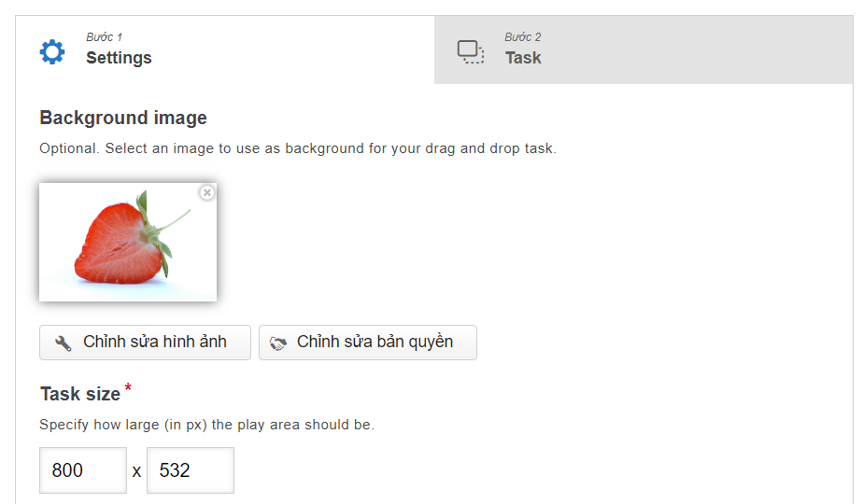Viewport: 863px width, 504px height.
Task: Click the 'x' separator between size fields
Action: 136,471
